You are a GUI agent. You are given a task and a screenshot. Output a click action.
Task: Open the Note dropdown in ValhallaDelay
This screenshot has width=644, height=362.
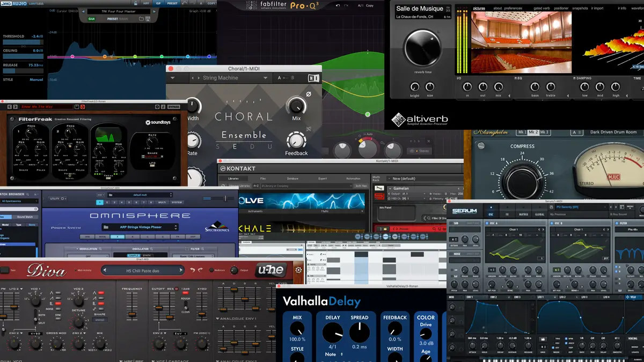click(x=334, y=354)
